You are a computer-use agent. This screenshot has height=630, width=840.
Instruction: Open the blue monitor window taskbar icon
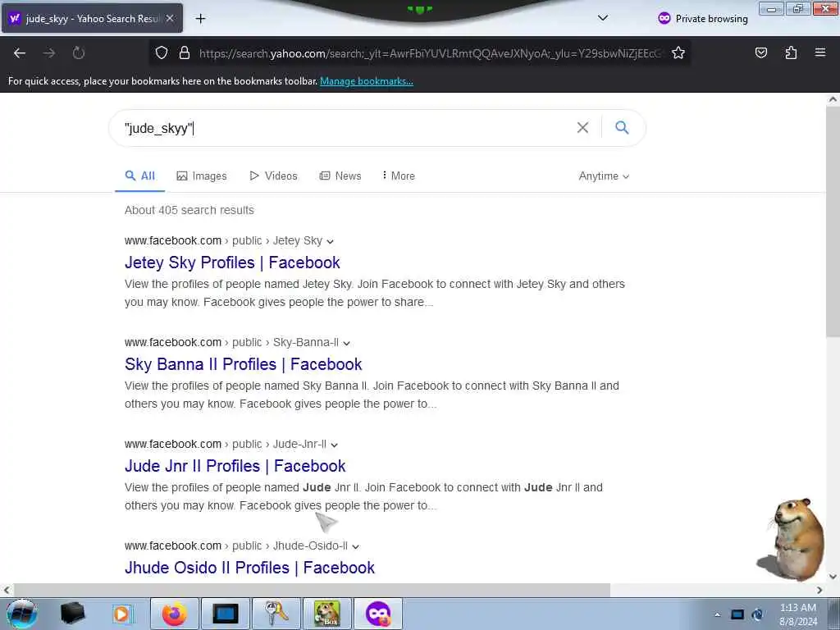225,614
